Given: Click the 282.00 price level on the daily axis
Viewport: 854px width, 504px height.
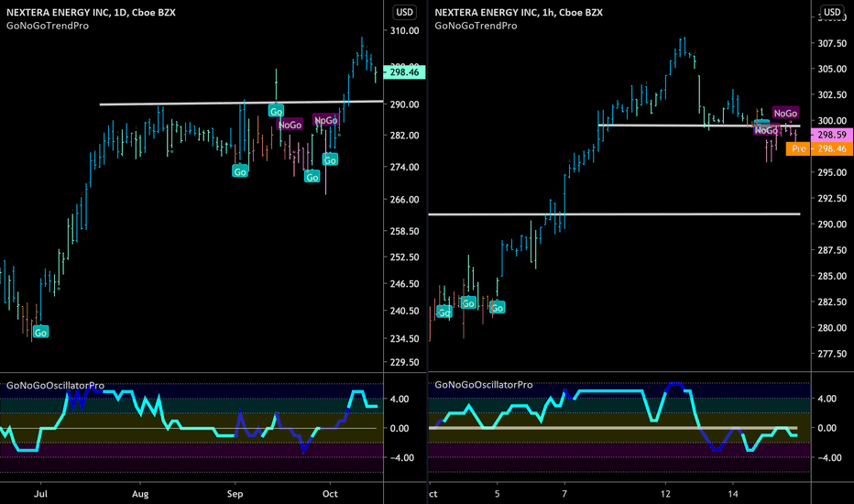Looking at the screenshot, I should click(405, 135).
